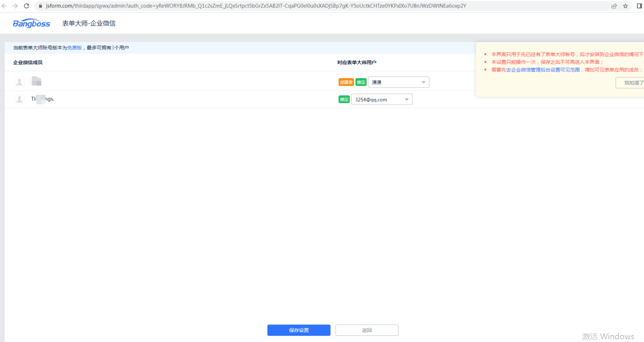
Task: Click the browser forward arrow
Action: 15,6
